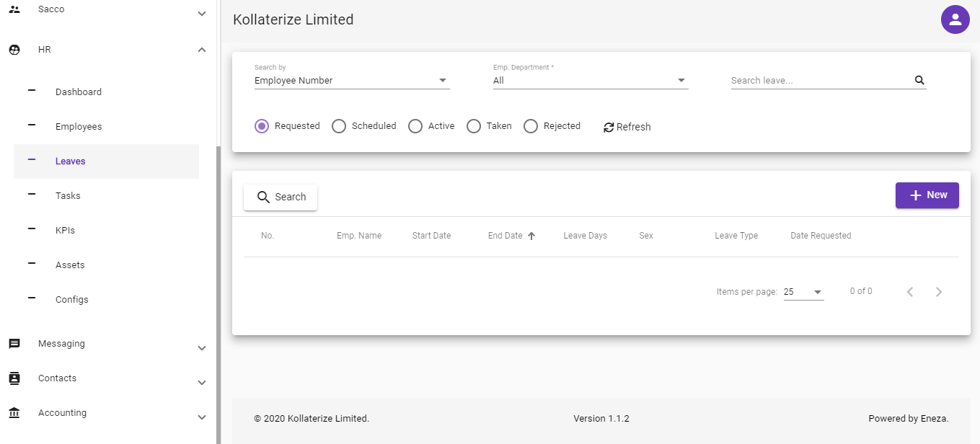980x444 pixels.
Task: Go to previous page of leaves
Action: point(910,292)
